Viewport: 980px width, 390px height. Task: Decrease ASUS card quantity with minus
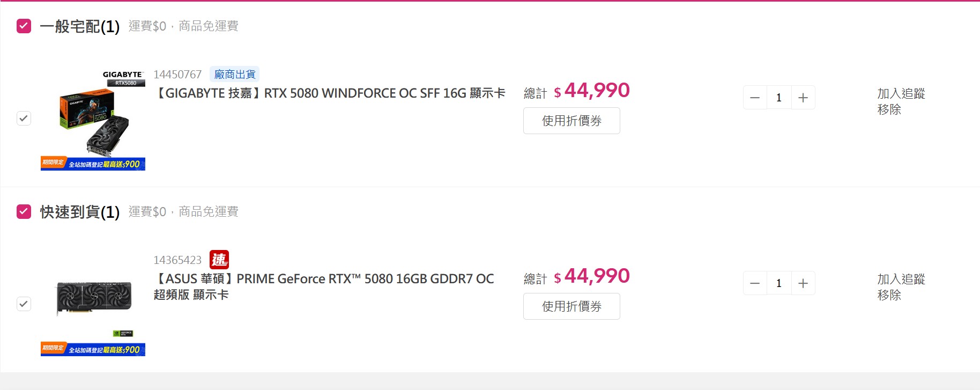tap(755, 283)
